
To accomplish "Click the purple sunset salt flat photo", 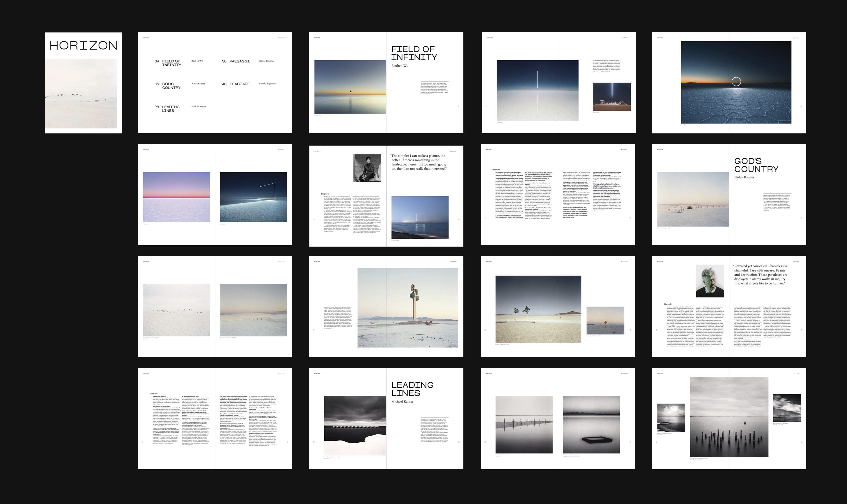I will pos(176,197).
